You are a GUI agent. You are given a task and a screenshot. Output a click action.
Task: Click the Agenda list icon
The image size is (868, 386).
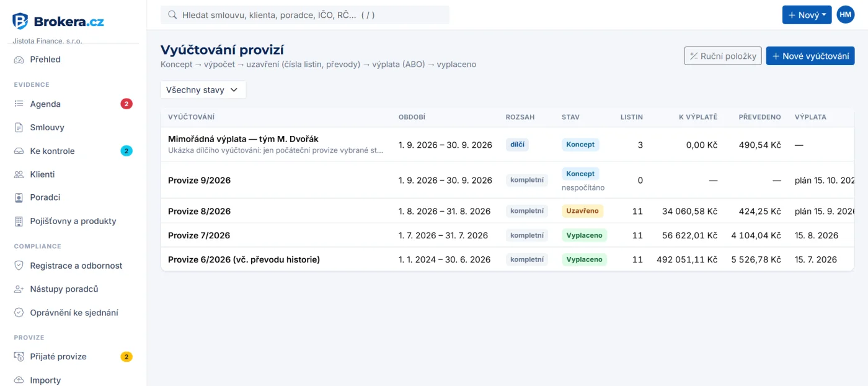click(x=19, y=104)
